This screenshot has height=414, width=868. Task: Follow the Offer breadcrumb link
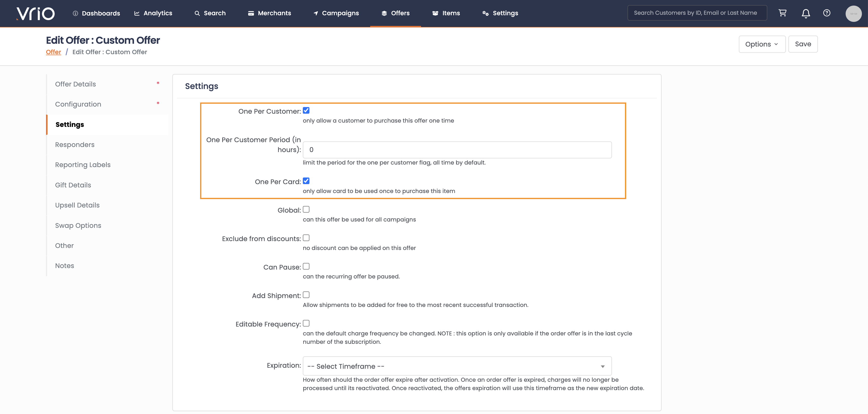54,52
